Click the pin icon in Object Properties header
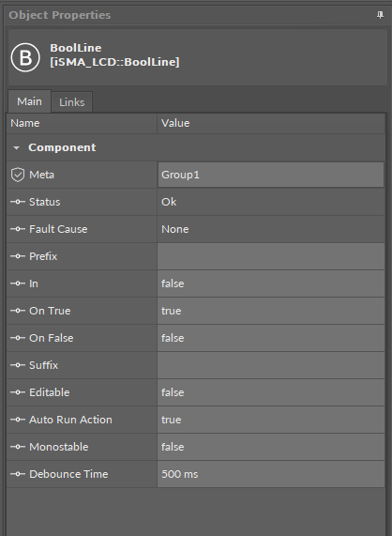 [380, 15]
